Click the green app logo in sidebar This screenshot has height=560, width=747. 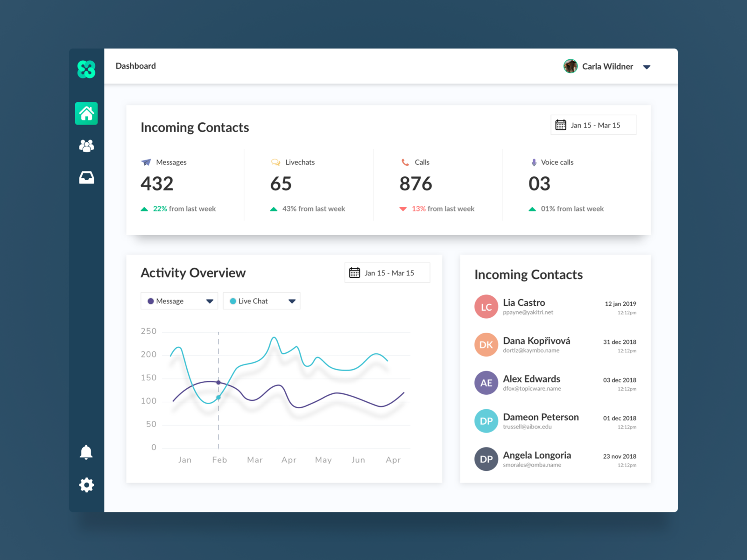click(x=86, y=70)
